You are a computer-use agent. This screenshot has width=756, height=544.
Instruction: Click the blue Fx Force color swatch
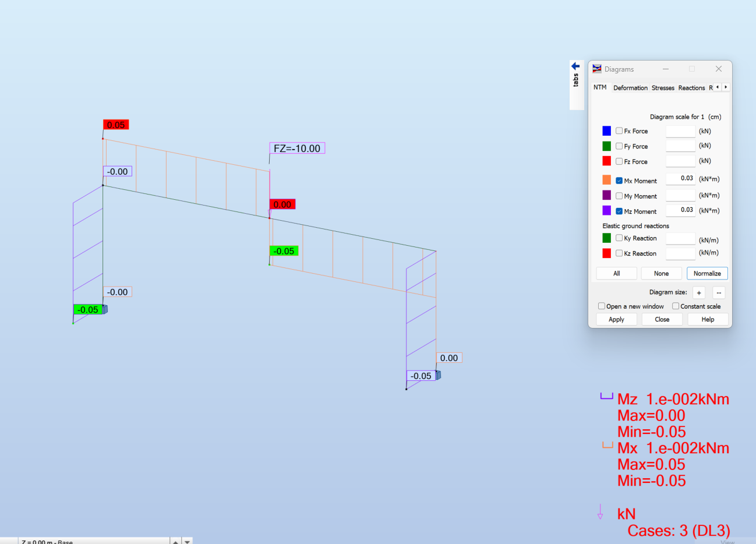tap(606, 130)
